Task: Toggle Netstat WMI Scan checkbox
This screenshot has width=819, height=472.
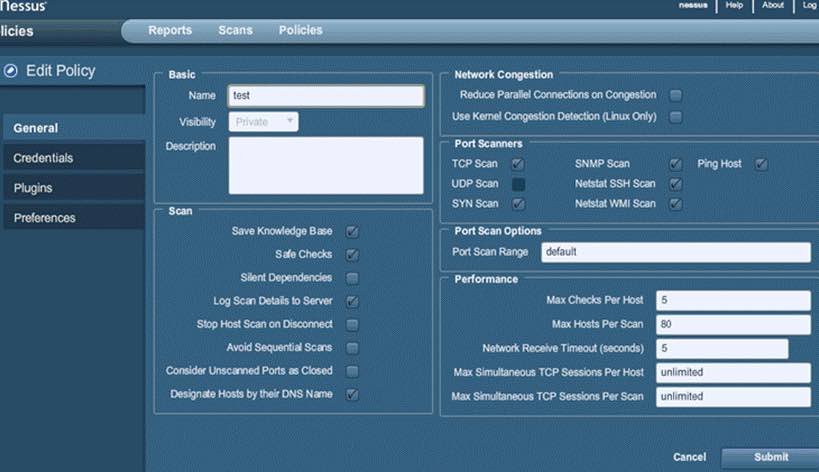Action: click(676, 204)
